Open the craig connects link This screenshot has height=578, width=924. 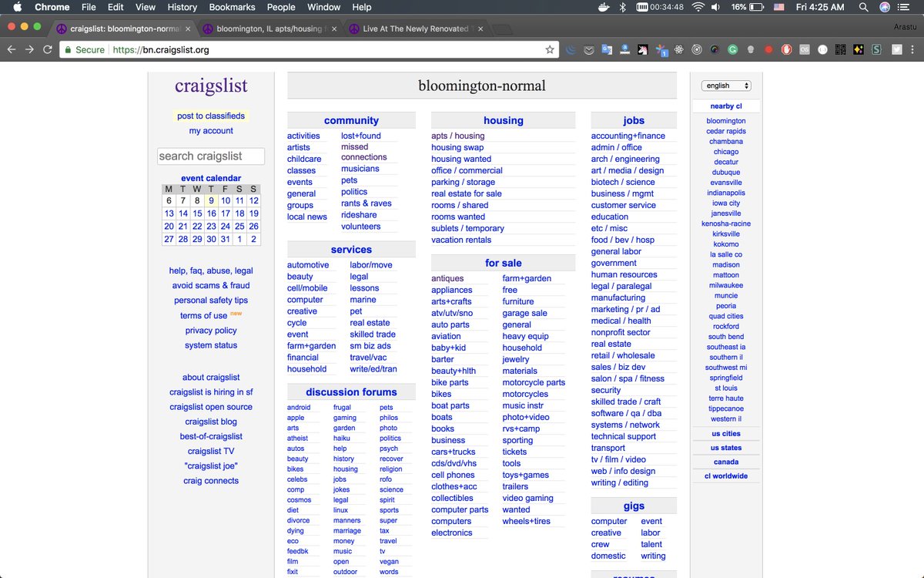pos(211,480)
